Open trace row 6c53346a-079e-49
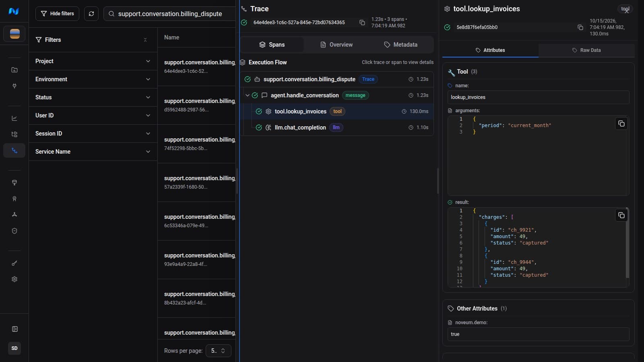Viewport: 644px width, 362px height. [x=196, y=221]
